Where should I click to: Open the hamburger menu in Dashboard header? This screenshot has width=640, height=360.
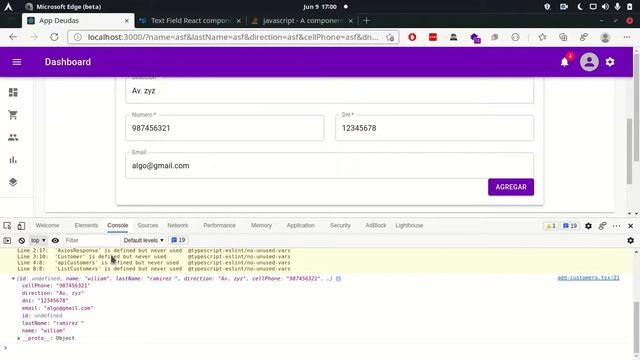point(17,62)
